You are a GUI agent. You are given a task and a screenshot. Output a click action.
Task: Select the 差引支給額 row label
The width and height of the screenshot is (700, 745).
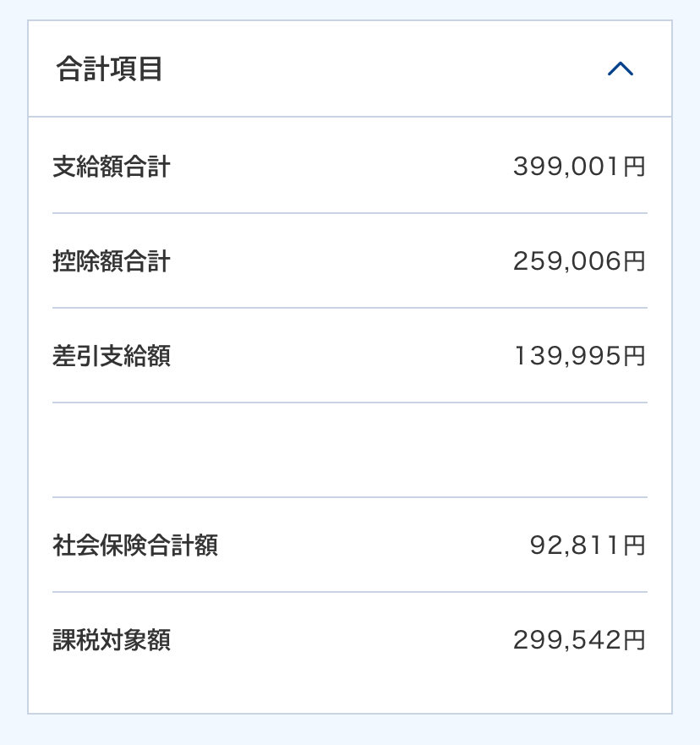[111, 356]
